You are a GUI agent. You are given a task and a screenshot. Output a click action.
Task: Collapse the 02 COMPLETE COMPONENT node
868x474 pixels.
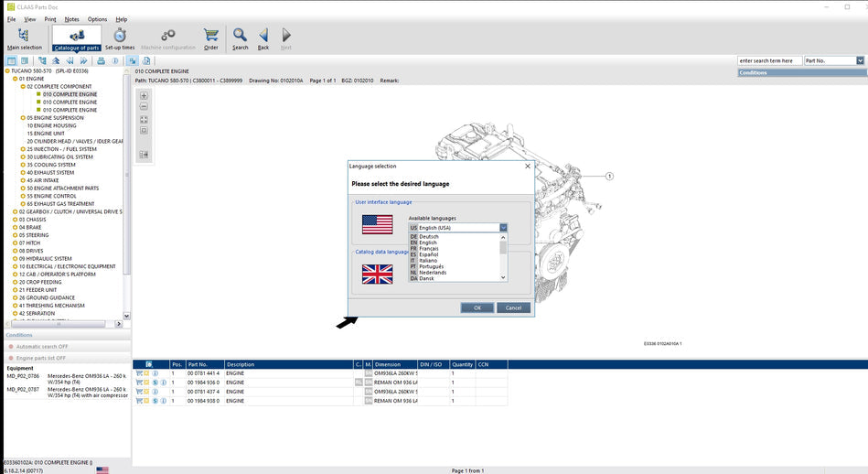(22, 87)
